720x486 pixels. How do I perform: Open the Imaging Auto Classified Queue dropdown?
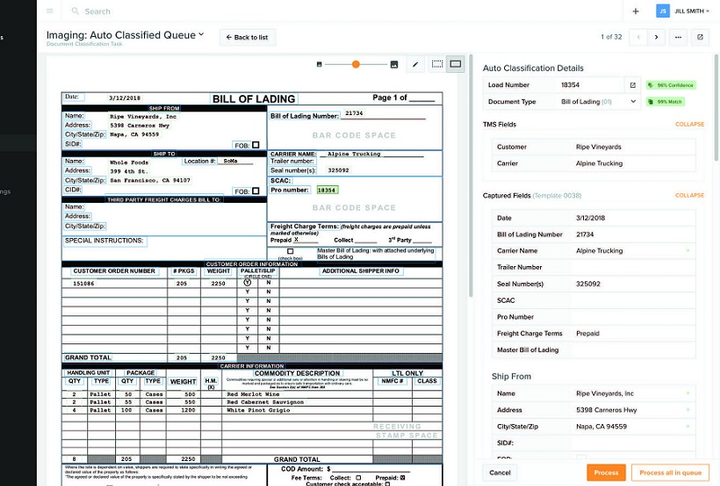[x=201, y=35]
